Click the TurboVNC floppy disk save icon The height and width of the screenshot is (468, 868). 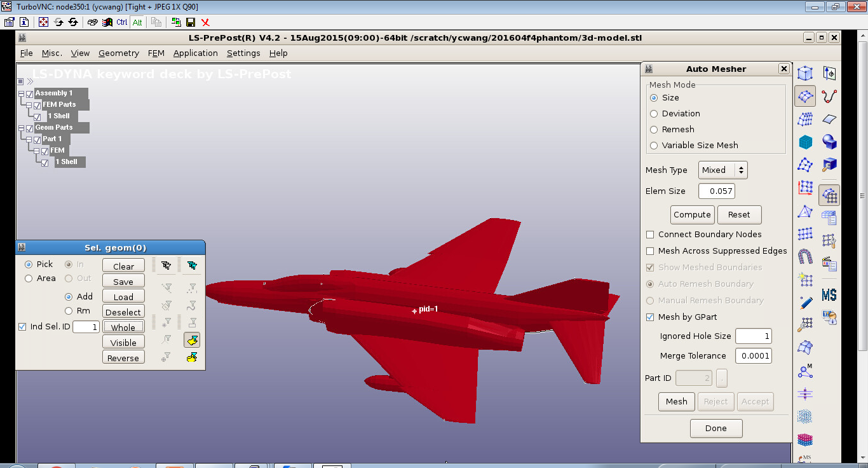coord(190,22)
